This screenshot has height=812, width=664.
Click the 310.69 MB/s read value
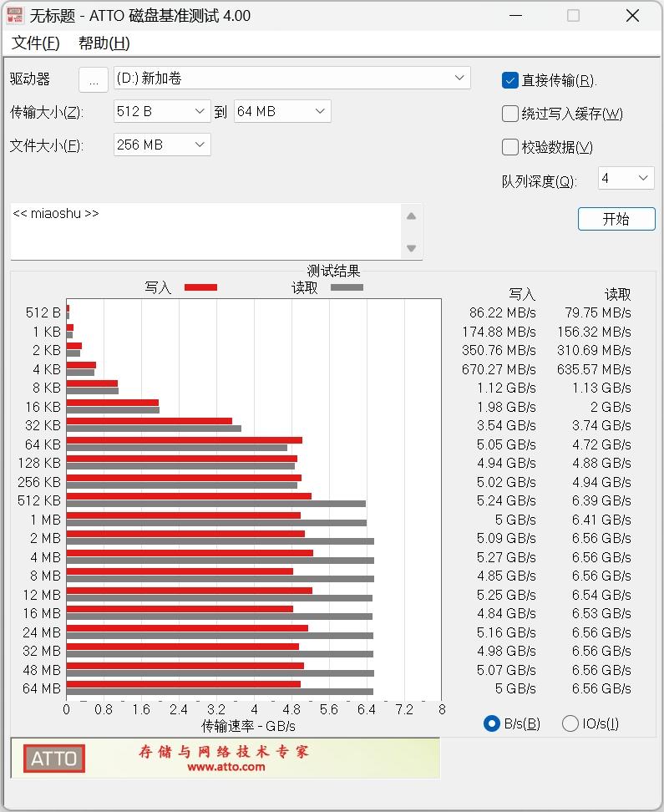point(594,350)
